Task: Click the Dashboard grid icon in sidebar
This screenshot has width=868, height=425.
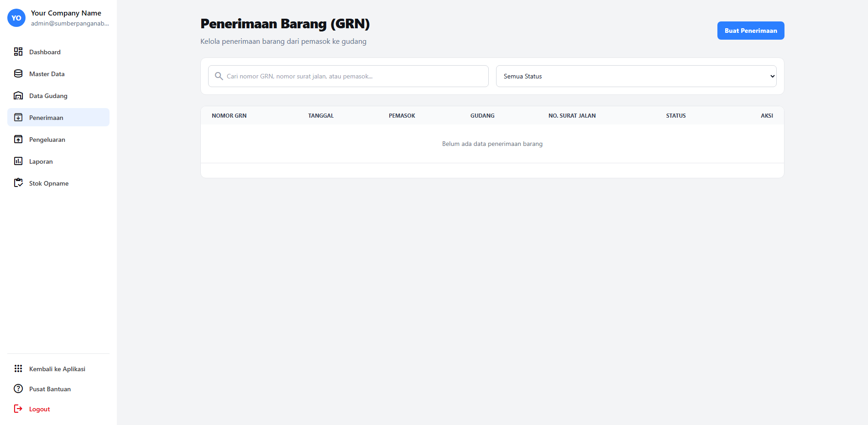Action: (x=18, y=52)
